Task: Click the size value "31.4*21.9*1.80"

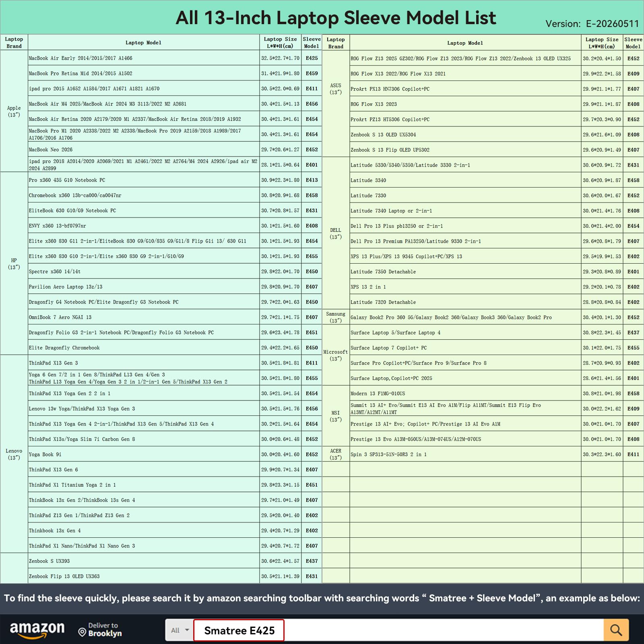Action: click(280, 73)
